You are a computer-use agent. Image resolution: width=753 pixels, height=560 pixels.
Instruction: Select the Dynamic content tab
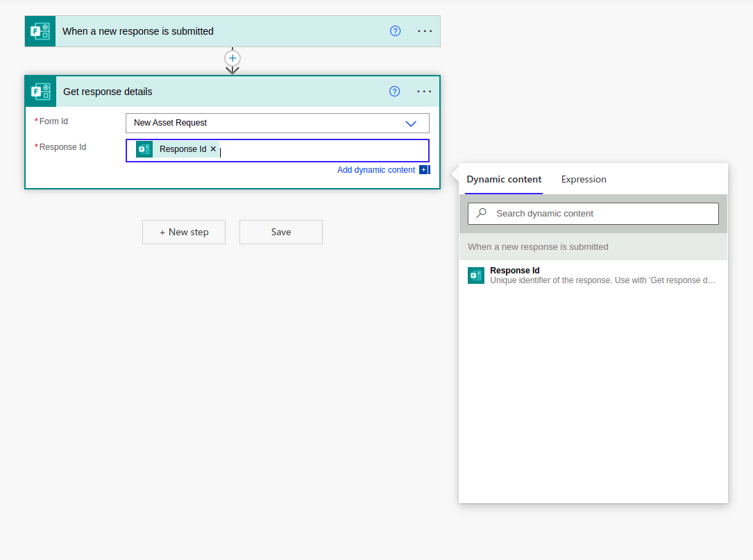pyautogui.click(x=503, y=179)
